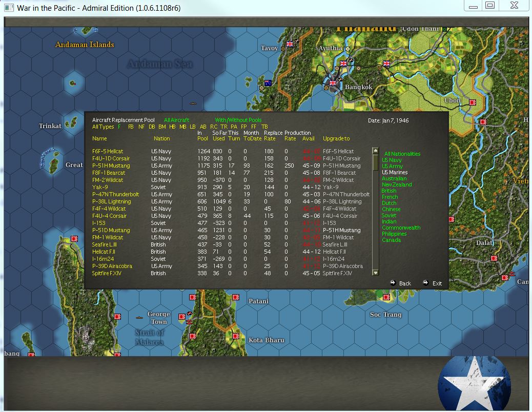The height and width of the screenshot is (412, 532).
Task: Filter nationality to Philippines
Action: [x=394, y=234]
